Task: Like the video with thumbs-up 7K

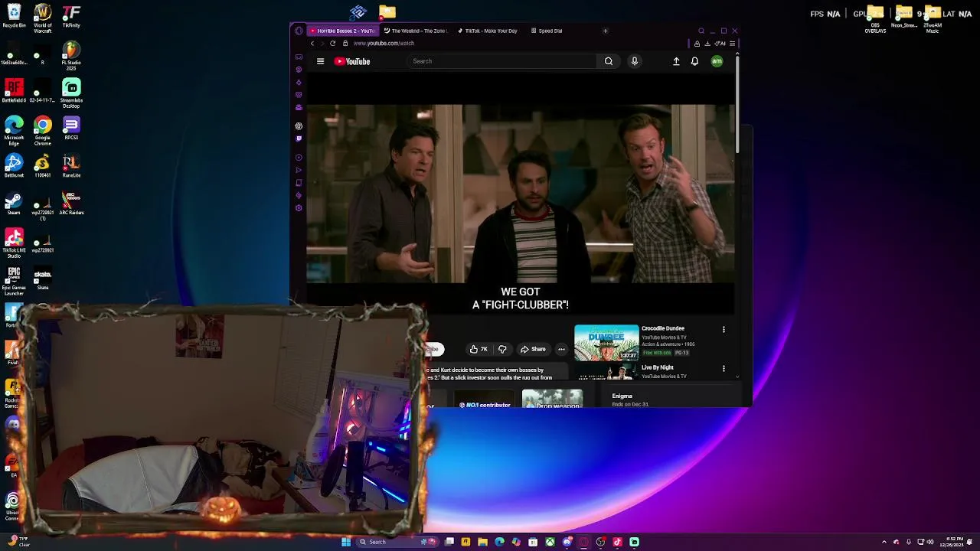Action: (479, 349)
